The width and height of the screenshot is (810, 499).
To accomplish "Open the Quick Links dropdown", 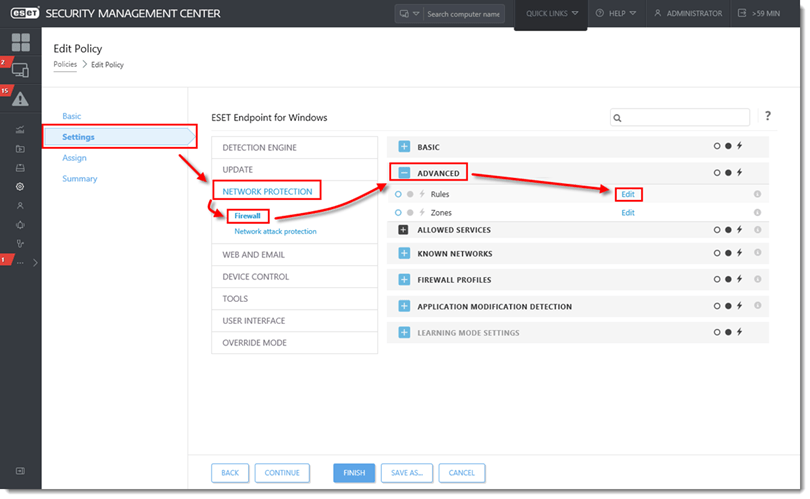I will pos(551,13).
